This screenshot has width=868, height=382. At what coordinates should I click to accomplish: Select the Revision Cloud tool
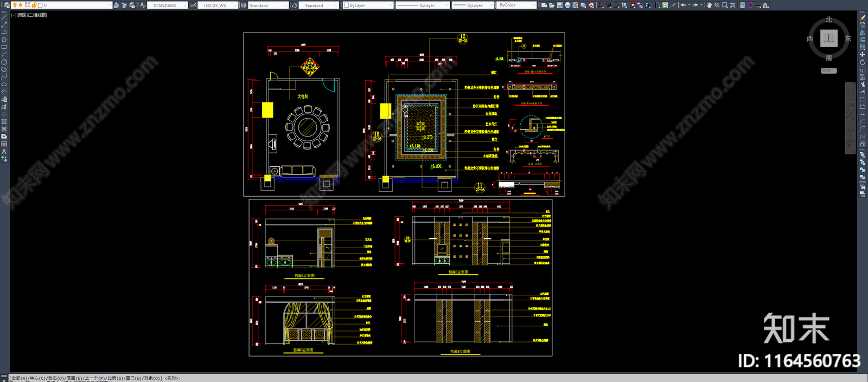pos(4,69)
